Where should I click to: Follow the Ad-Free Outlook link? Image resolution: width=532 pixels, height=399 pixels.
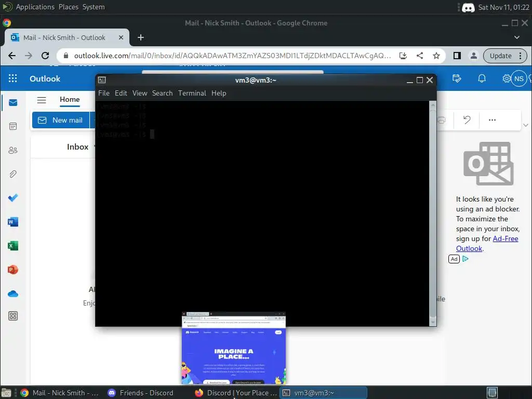(487, 244)
